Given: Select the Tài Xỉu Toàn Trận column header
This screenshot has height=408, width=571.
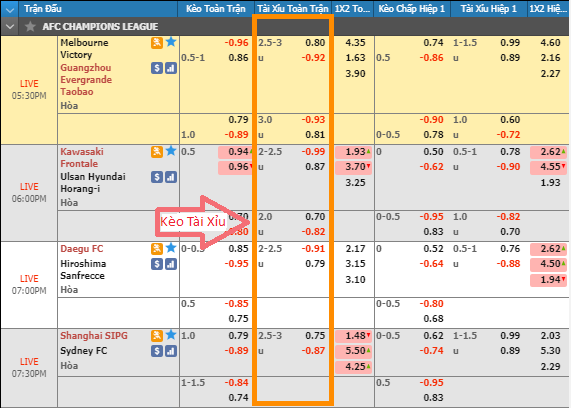Looking at the screenshot, I should (x=293, y=9).
